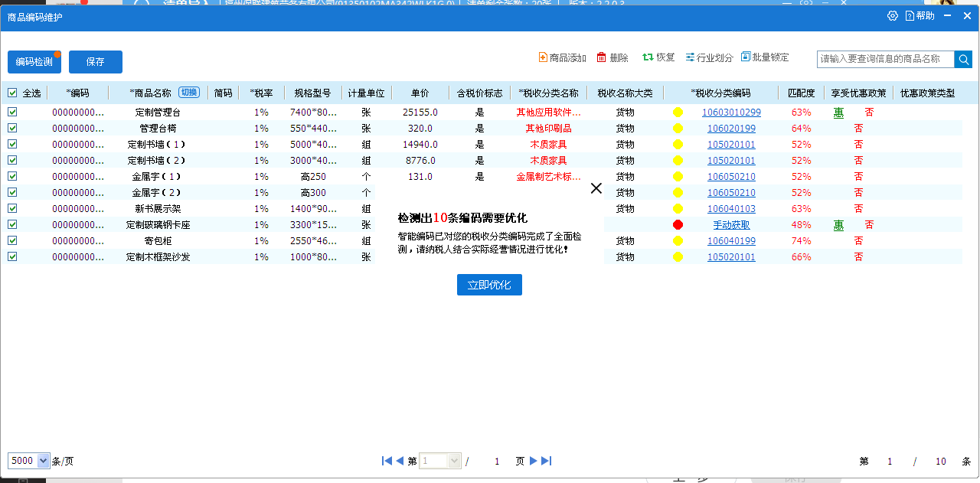Click 切换 toggle in 商品名称 header

pos(188,93)
